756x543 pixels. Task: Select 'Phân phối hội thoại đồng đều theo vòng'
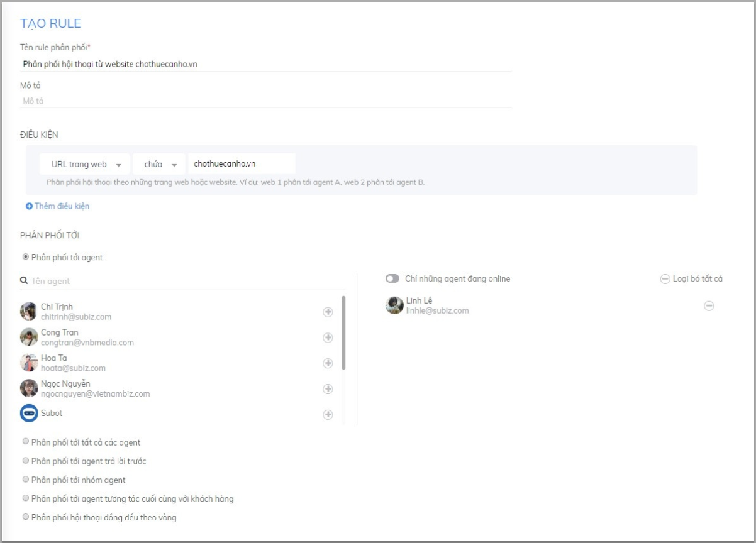pos(26,517)
